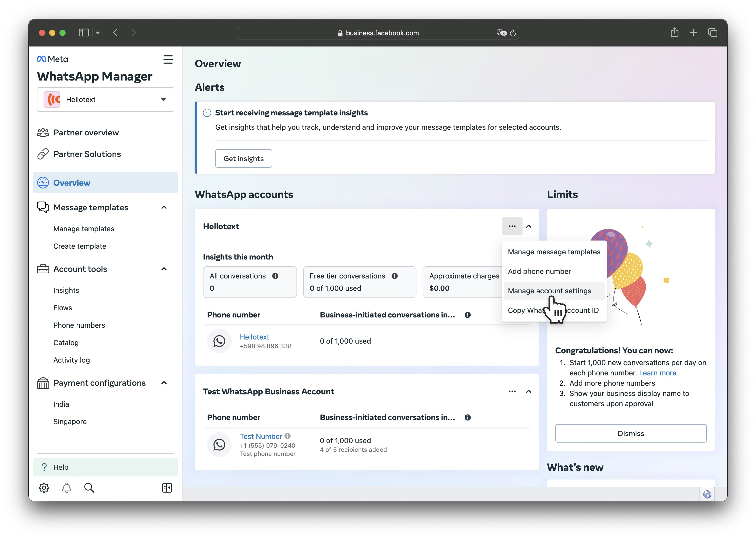
Task: Open Partner Solutions
Action: point(106,154)
